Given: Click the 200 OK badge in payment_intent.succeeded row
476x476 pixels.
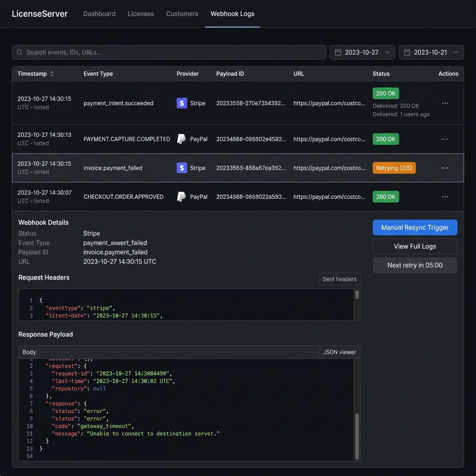Looking at the screenshot, I should click(386, 93).
